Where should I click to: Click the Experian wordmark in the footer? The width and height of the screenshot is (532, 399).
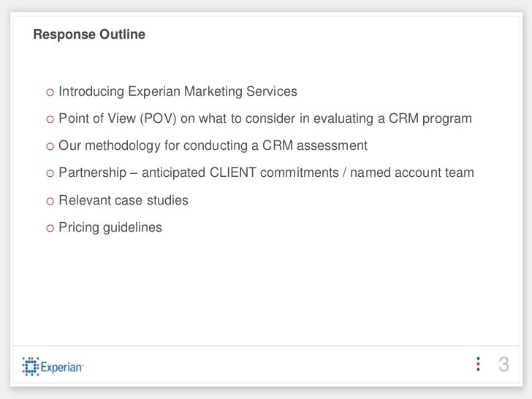coord(61,367)
